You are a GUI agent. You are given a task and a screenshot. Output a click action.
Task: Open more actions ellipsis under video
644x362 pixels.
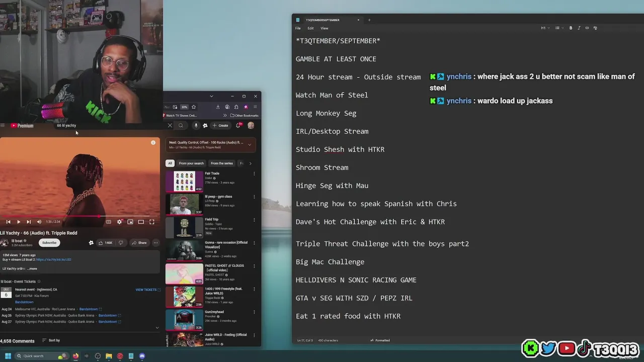[x=156, y=243]
